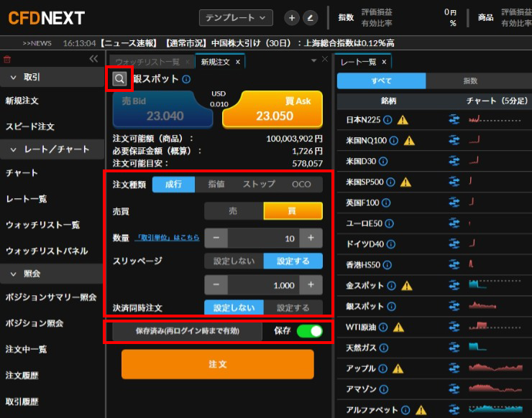Select the 指数 filter tab in rate list

[x=470, y=81]
